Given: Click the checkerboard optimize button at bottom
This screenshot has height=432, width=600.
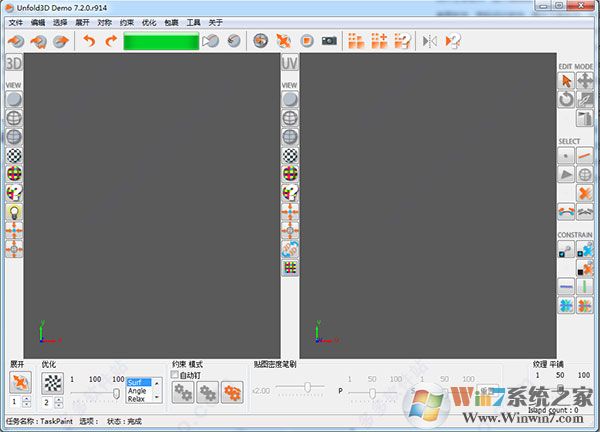Looking at the screenshot, I should (54, 382).
